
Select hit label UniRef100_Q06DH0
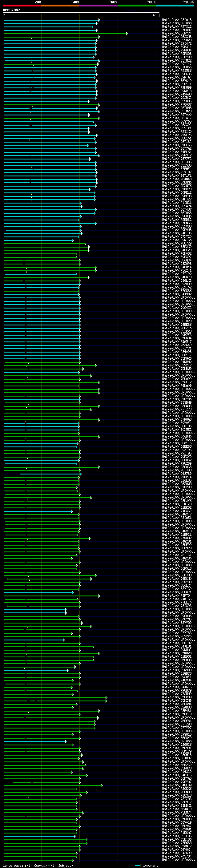177,436
